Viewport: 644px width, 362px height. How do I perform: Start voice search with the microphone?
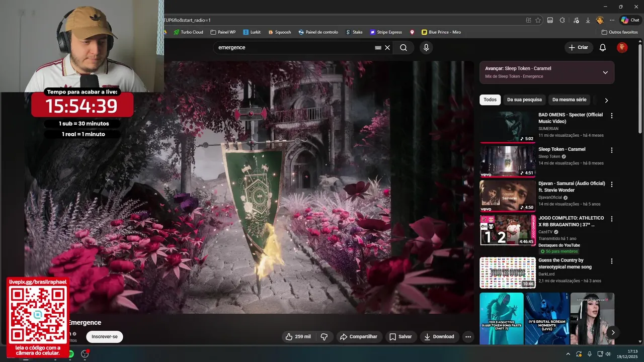[426, 48]
